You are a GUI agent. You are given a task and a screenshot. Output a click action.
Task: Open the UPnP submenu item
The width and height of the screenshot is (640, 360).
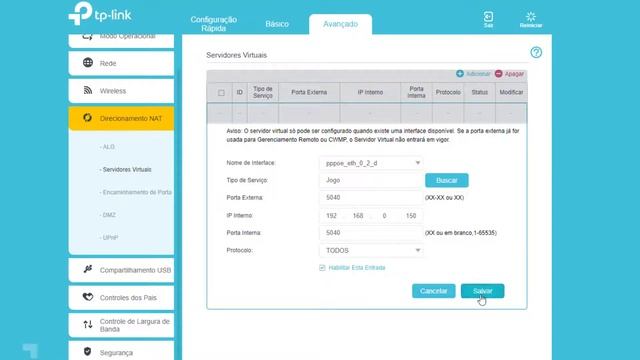pos(109,238)
